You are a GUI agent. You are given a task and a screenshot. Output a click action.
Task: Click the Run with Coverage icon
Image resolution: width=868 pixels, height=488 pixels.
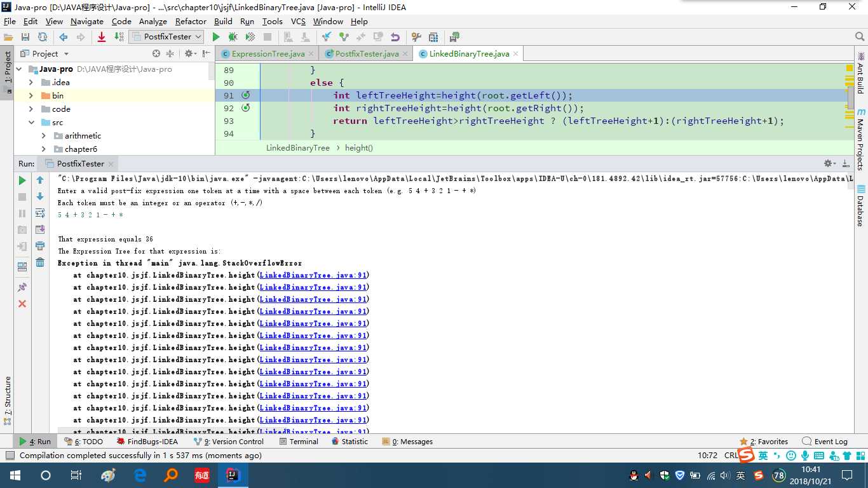click(250, 37)
